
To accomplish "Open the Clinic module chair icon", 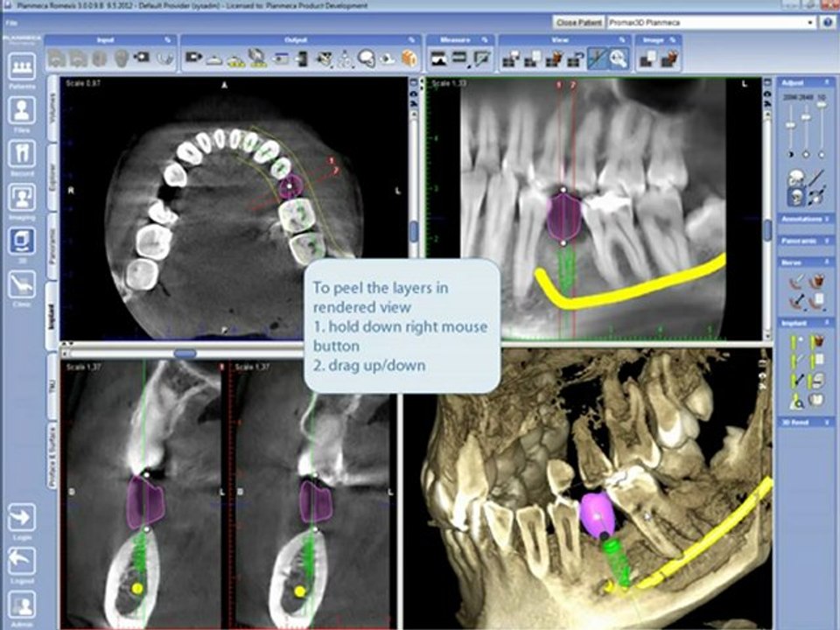I will 21,284.
